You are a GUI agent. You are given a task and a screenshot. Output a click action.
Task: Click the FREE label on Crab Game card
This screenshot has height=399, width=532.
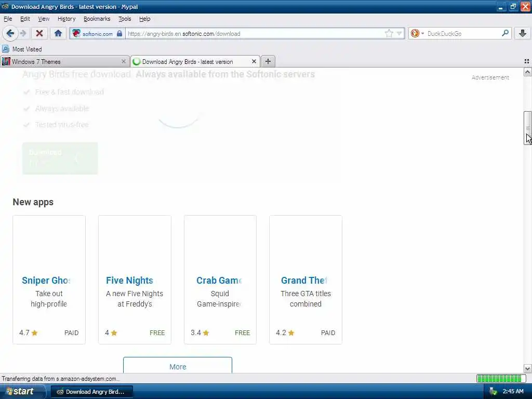(x=242, y=333)
